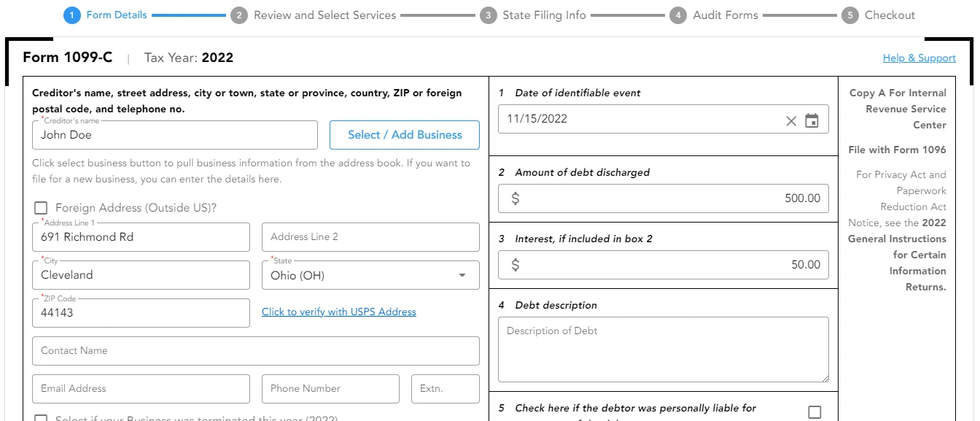980x421 pixels.
Task: Open Help & Support link
Action: (x=919, y=58)
